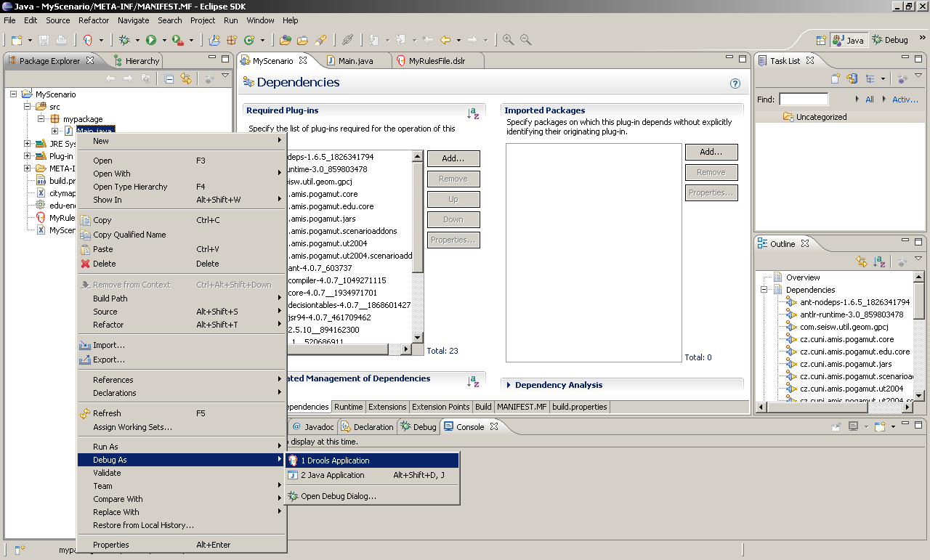Click the Open Type folder toolbar icon
This screenshot has height=560, width=930.
[286, 40]
